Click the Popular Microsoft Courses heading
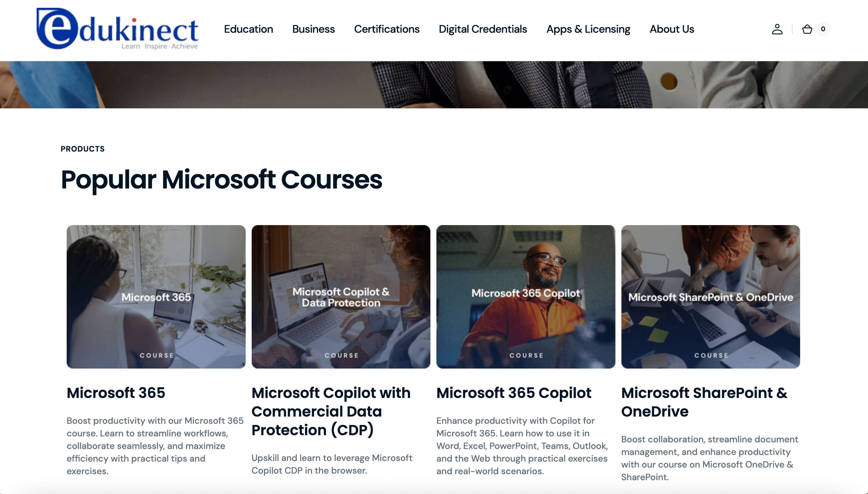 [x=221, y=180]
